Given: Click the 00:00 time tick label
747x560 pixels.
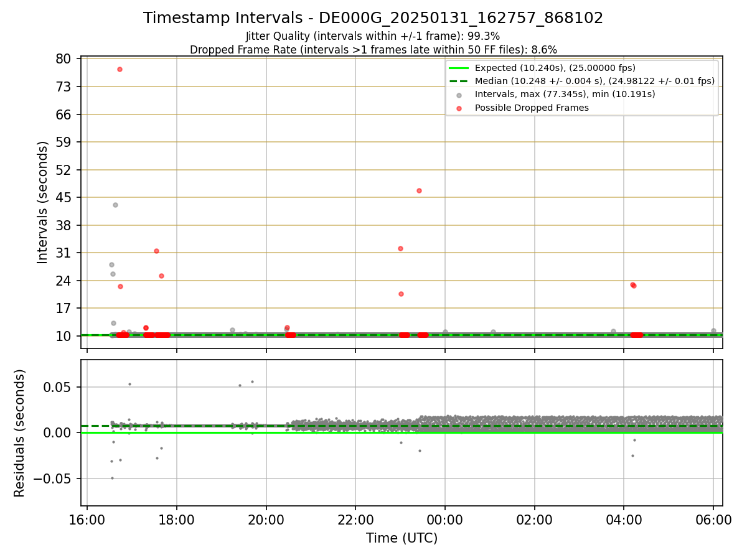Looking at the screenshot, I should pos(445,519).
